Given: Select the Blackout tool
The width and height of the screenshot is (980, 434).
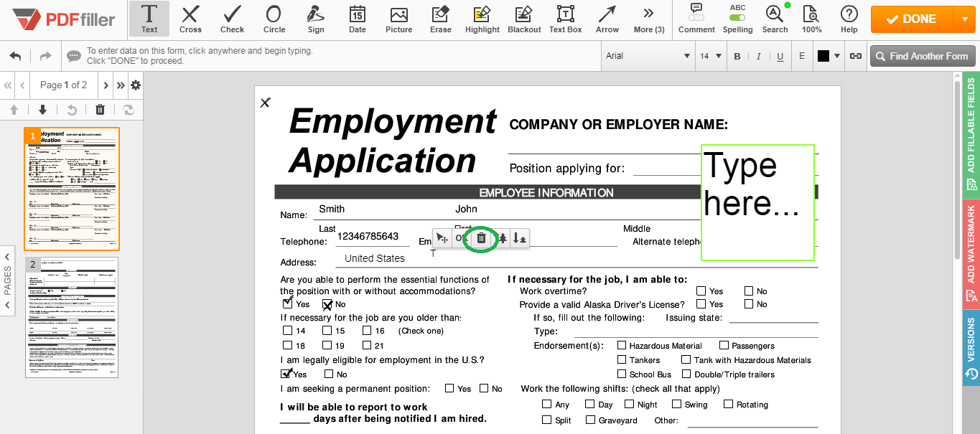Looking at the screenshot, I should [524, 19].
